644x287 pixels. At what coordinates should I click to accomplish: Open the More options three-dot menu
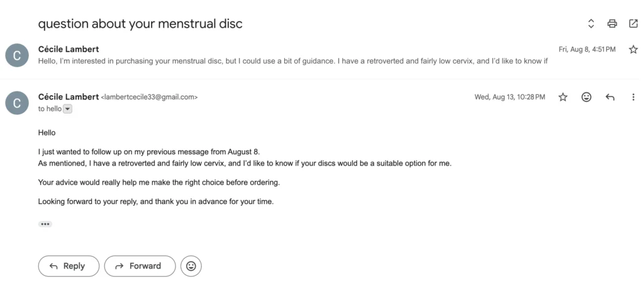[633, 97]
